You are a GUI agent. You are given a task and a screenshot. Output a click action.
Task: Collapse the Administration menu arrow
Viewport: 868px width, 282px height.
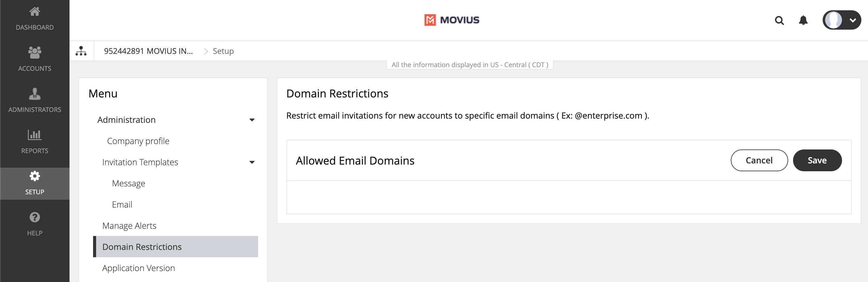tap(252, 120)
